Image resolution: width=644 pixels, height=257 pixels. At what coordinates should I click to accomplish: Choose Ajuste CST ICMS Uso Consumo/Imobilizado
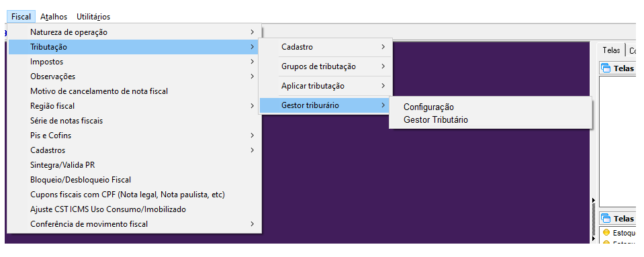(x=134, y=209)
